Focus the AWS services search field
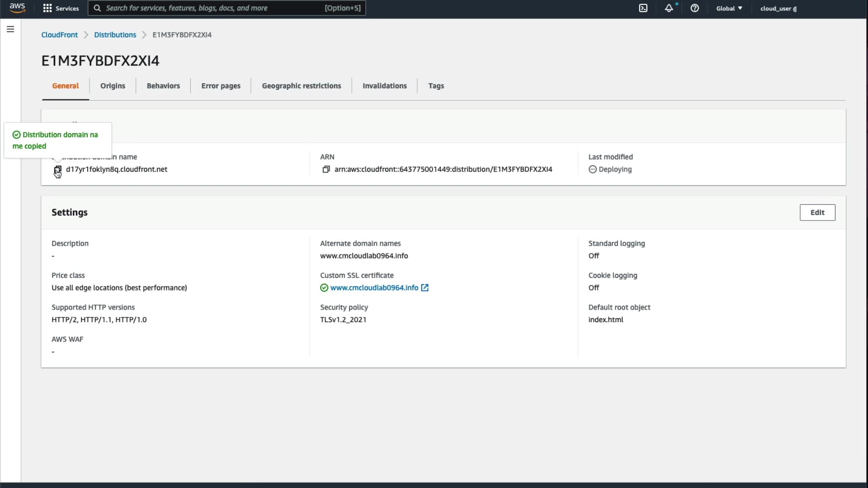868x488 pixels. 212,8
